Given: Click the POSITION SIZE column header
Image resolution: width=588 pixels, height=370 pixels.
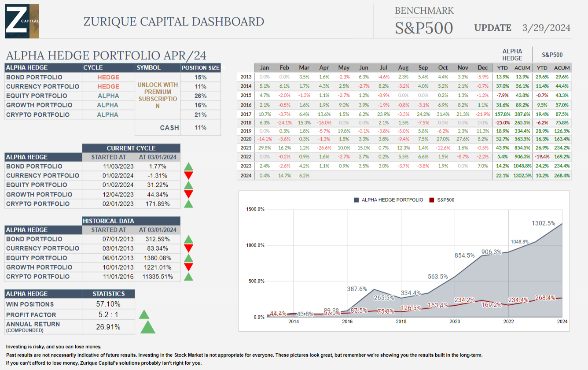Looking at the screenshot, I should 201,68.
